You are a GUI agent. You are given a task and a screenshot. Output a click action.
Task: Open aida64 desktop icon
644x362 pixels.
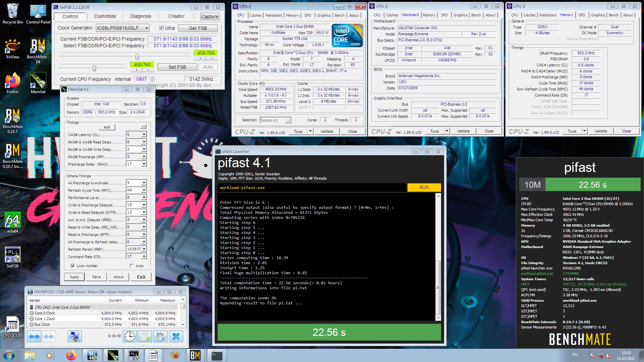point(13,223)
